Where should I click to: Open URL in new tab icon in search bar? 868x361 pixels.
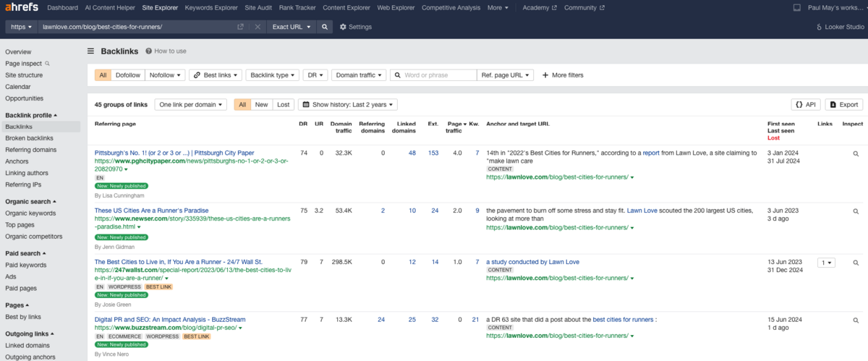click(x=241, y=27)
